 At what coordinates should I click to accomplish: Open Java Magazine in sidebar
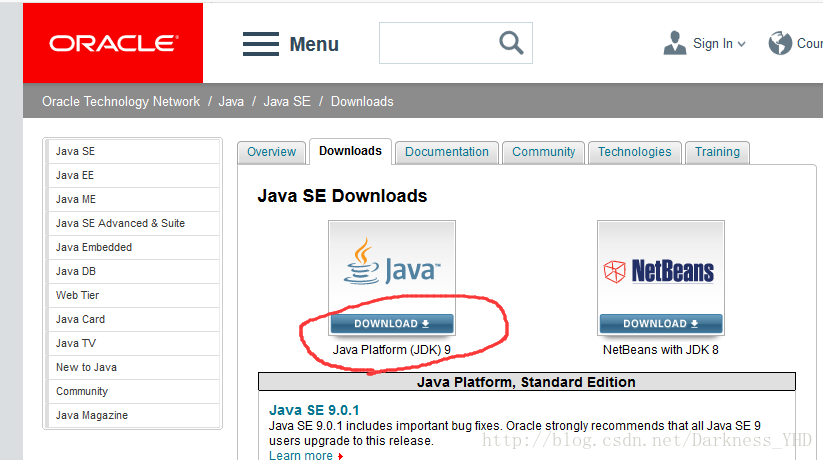click(x=133, y=415)
